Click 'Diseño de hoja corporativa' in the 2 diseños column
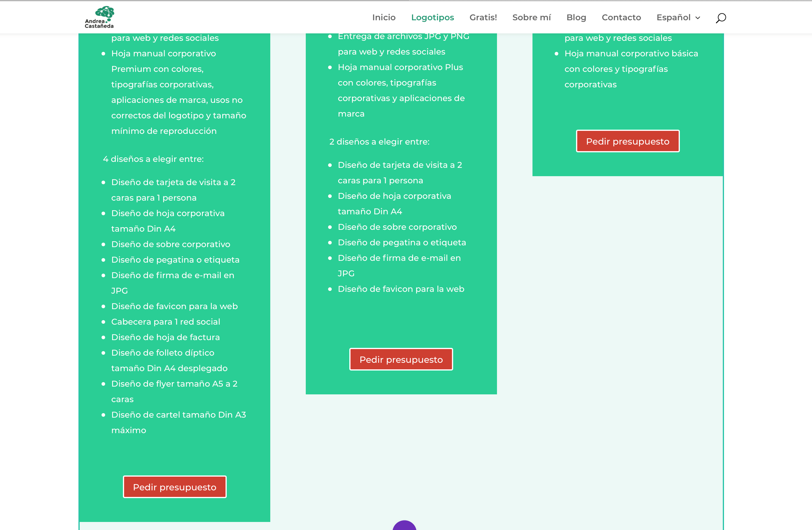 [x=394, y=204]
